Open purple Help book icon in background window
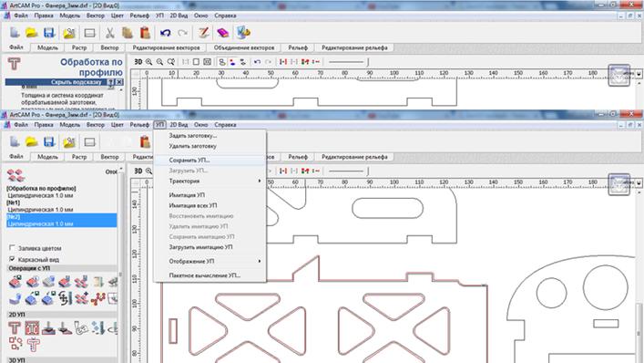Image resolution: width=644 pixels, height=363 pixels. [222, 33]
